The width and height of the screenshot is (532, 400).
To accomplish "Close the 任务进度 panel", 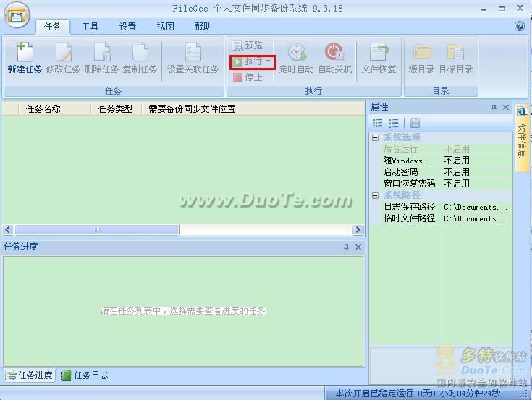I will click(x=358, y=247).
